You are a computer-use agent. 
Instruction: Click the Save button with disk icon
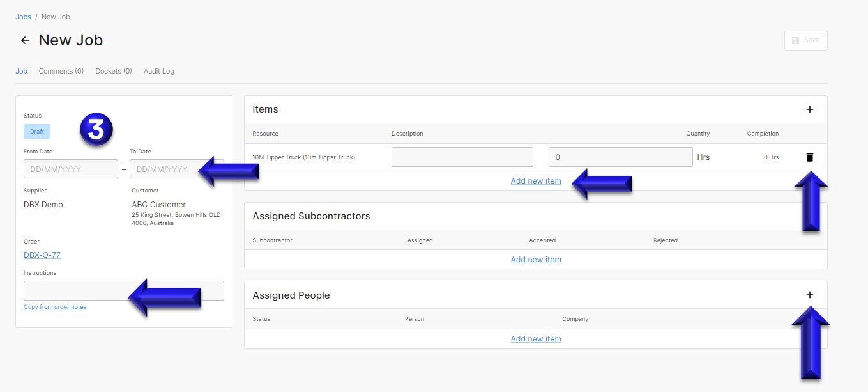pos(805,40)
